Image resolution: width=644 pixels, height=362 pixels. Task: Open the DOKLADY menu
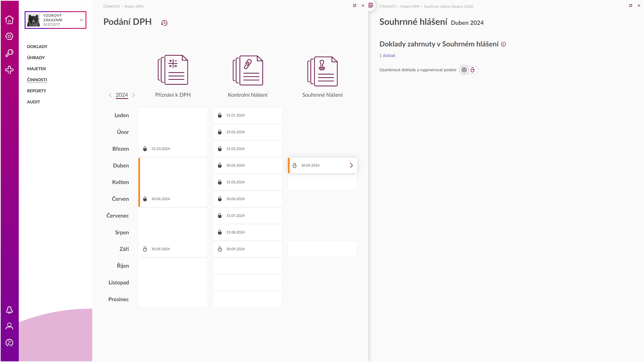coord(37,46)
